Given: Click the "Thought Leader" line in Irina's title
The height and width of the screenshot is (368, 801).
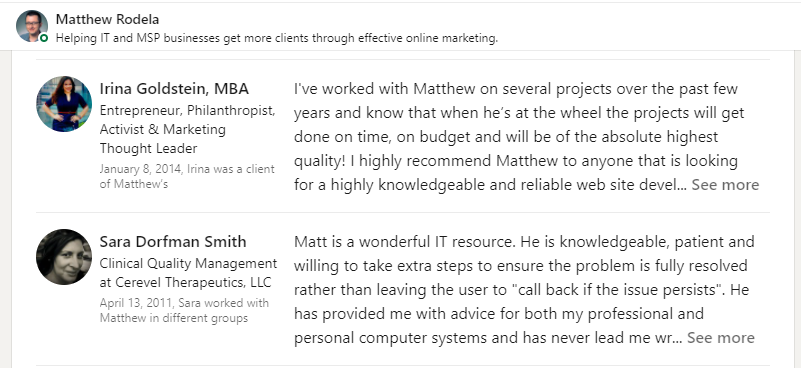Looking at the screenshot, I should 148,149.
